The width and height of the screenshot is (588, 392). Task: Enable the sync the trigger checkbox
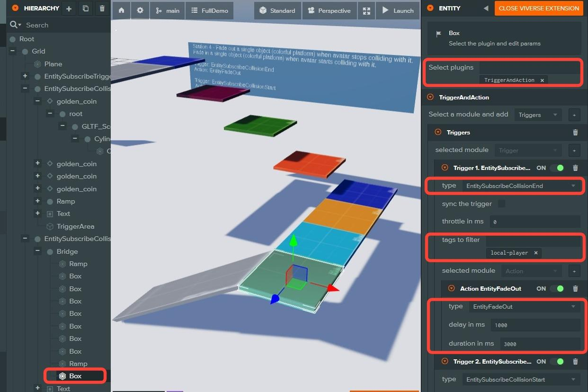[501, 204]
